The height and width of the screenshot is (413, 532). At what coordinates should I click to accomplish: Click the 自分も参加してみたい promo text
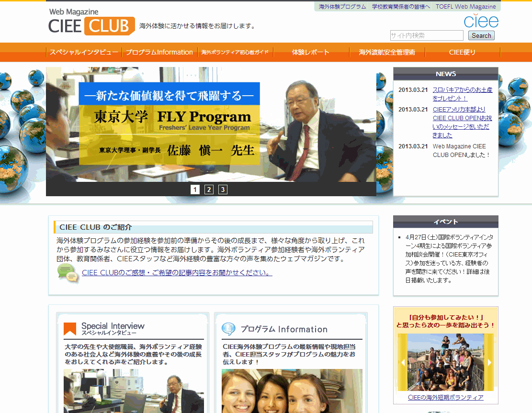pyautogui.click(x=445, y=321)
